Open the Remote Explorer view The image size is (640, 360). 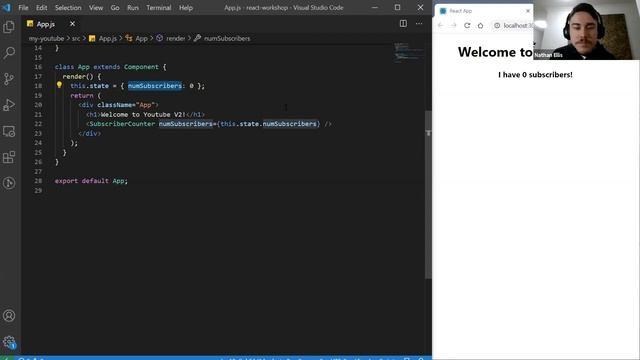pos(9,131)
